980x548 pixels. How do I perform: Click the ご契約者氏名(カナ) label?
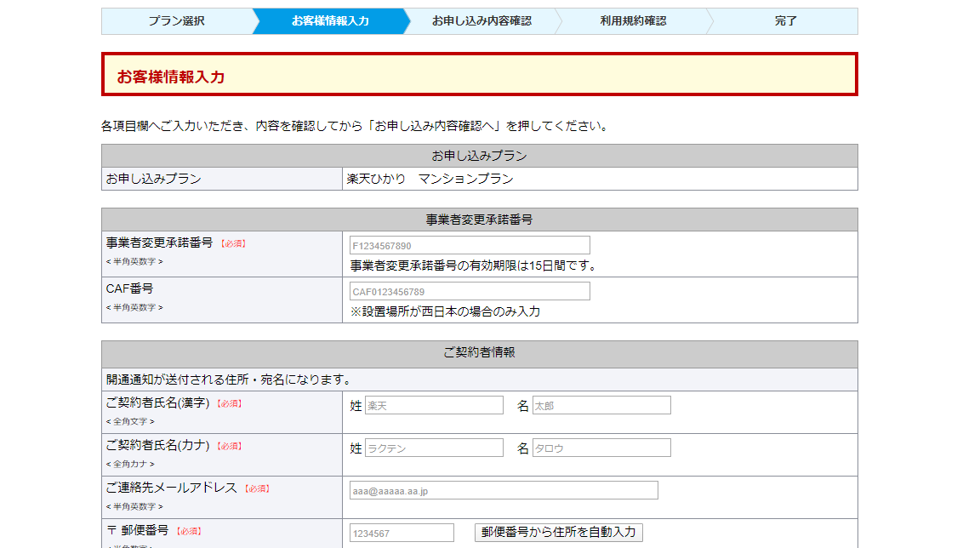coord(157,446)
